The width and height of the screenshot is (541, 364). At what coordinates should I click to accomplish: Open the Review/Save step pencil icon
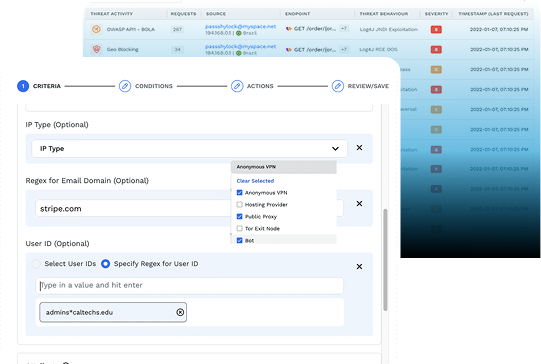click(338, 86)
